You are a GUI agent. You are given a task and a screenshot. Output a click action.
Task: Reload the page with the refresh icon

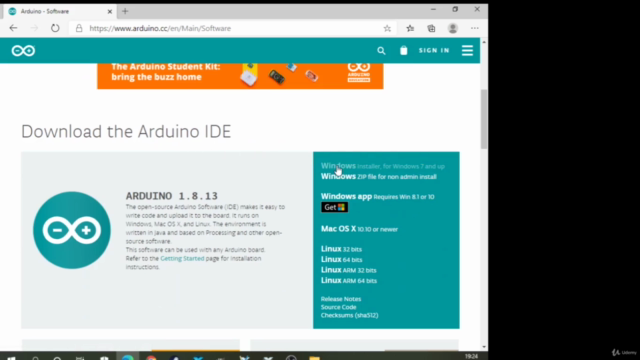coord(55,28)
